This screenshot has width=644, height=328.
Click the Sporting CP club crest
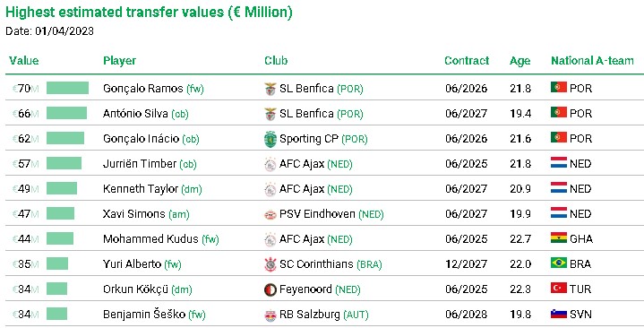point(270,139)
